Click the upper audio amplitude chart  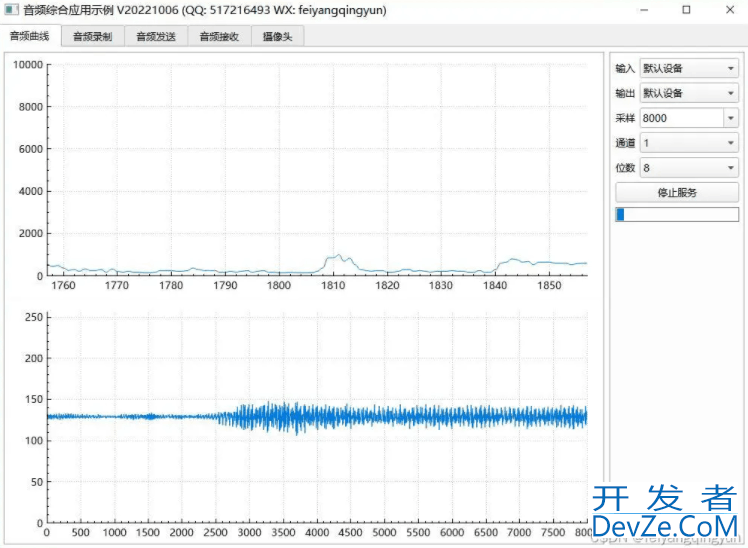tap(317, 170)
